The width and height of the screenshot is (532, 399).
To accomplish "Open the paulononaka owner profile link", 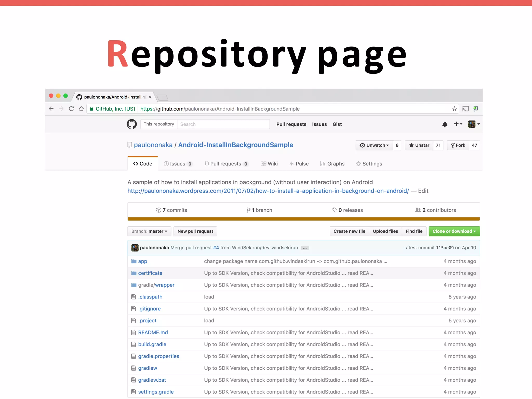I will coord(153,145).
